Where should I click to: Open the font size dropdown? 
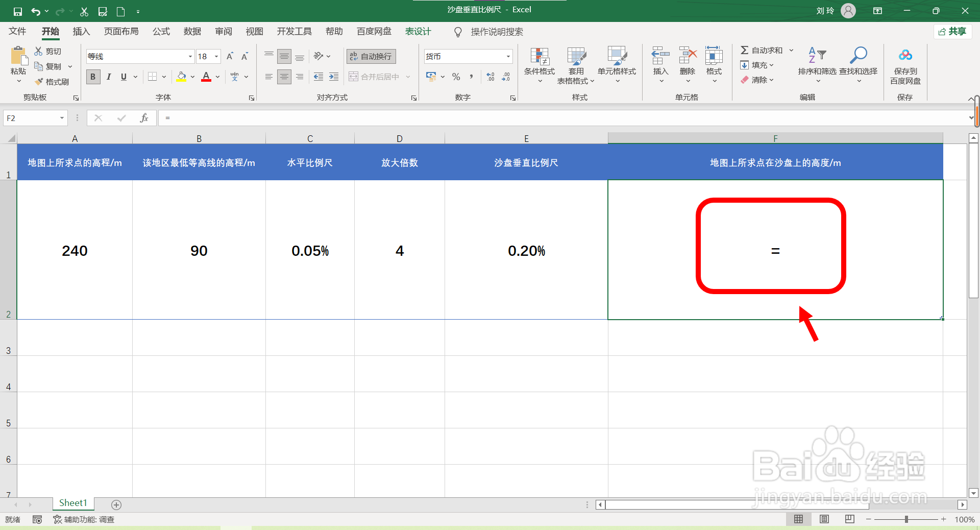(216, 56)
